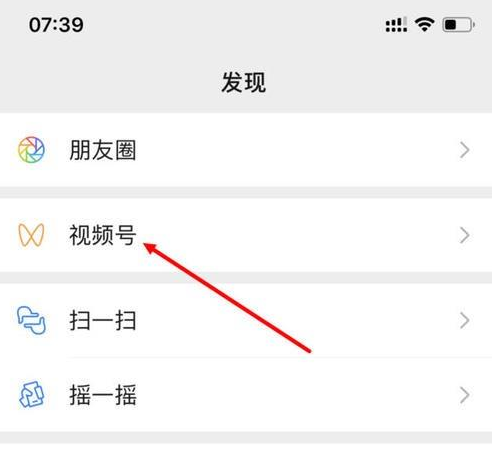Image resolution: width=492 pixels, height=451 pixels.
Task: Open the 朋友圈 menu label
Action: coord(103,150)
